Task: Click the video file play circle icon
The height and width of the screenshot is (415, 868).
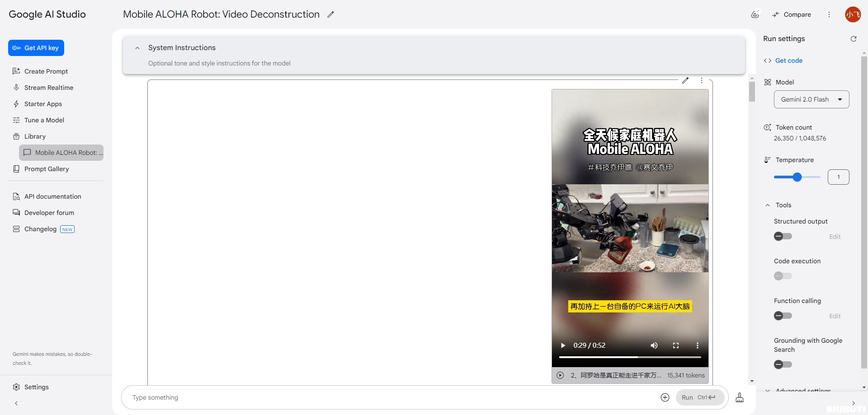Action: pos(560,375)
